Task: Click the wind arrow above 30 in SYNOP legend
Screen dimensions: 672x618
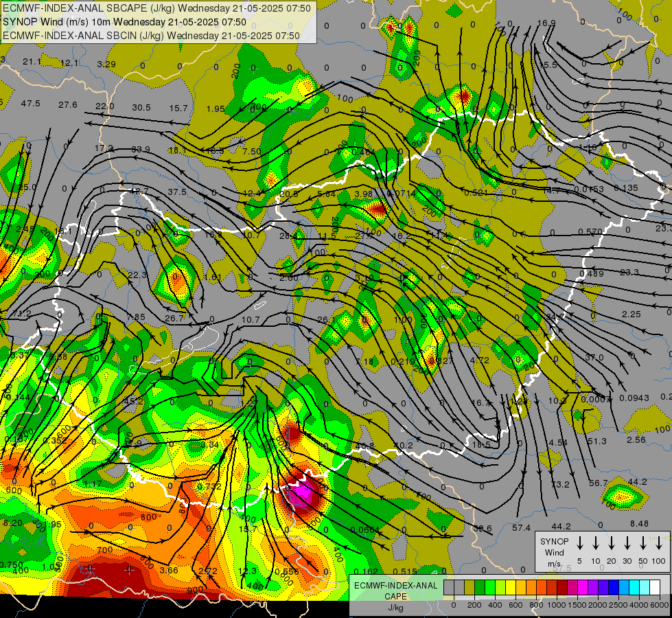Action: point(627,543)
